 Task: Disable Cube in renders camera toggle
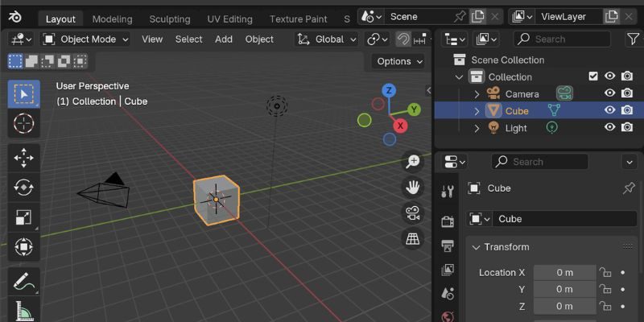[627, 110]
